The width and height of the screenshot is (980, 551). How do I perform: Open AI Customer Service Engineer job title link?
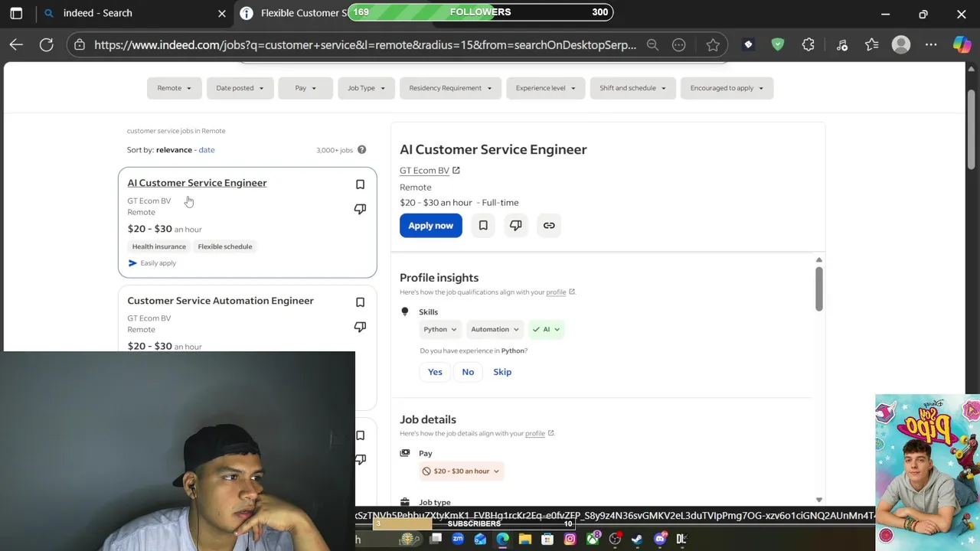197,183
